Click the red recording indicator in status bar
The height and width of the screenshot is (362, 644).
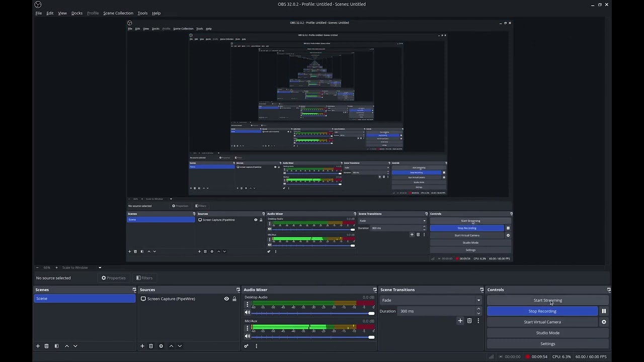(x=528, y=357)
